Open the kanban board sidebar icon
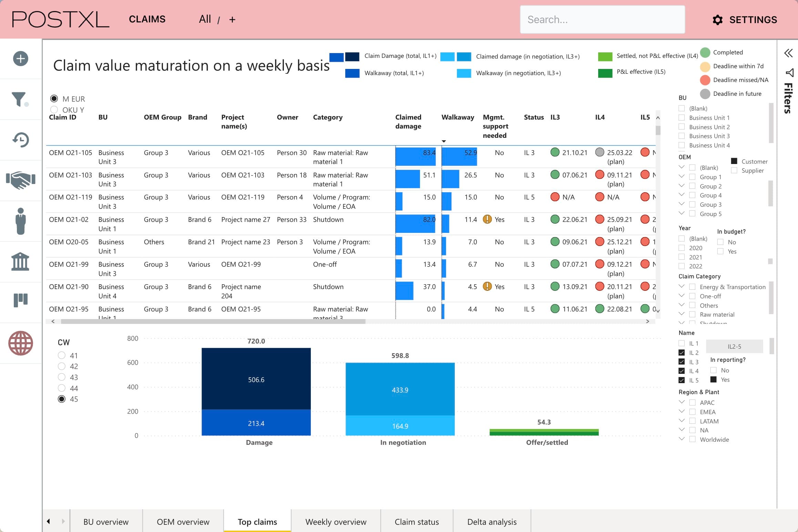This screenshot has height=532, width=798. point(21,300)
